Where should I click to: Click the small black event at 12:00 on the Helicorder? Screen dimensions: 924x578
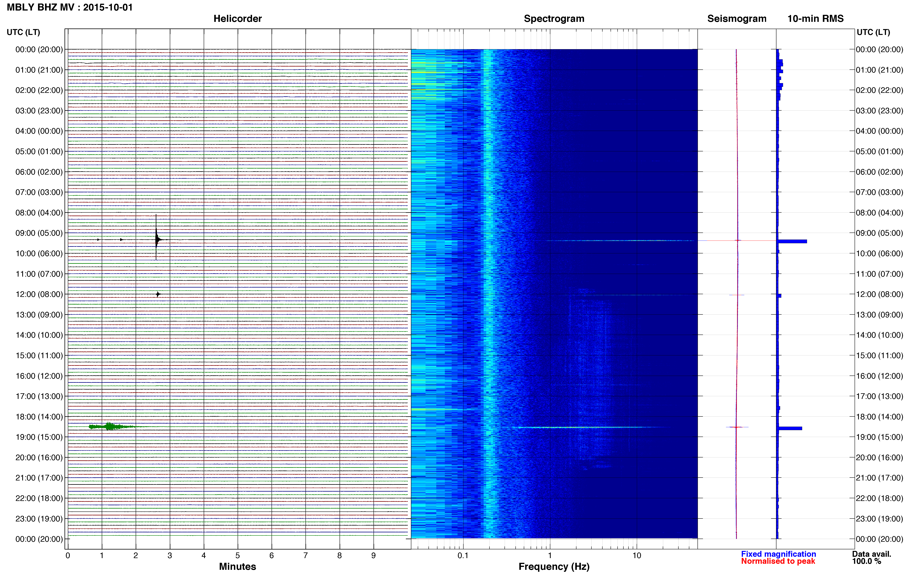[x=158, y=294]
